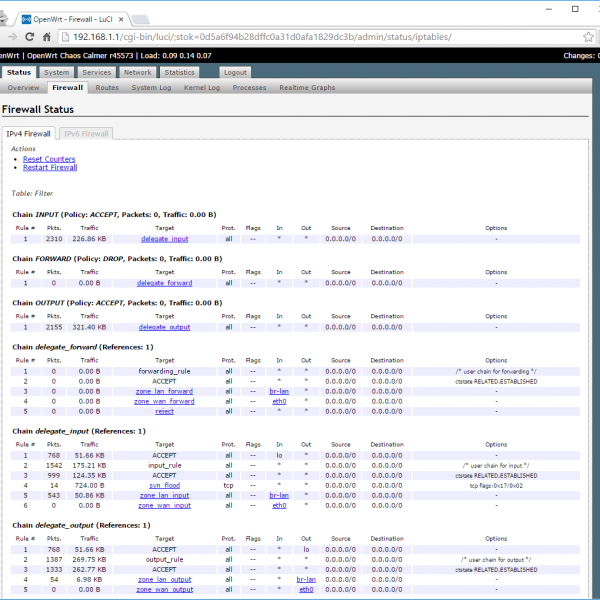The height and width of the screenshot is (600, 600).
Task: Click the Restart Firewall link
Action: 50,167
